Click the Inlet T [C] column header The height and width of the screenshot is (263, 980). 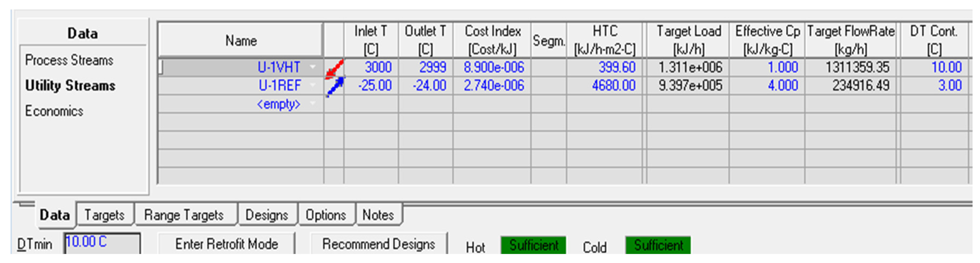click(x=371, y=40)
